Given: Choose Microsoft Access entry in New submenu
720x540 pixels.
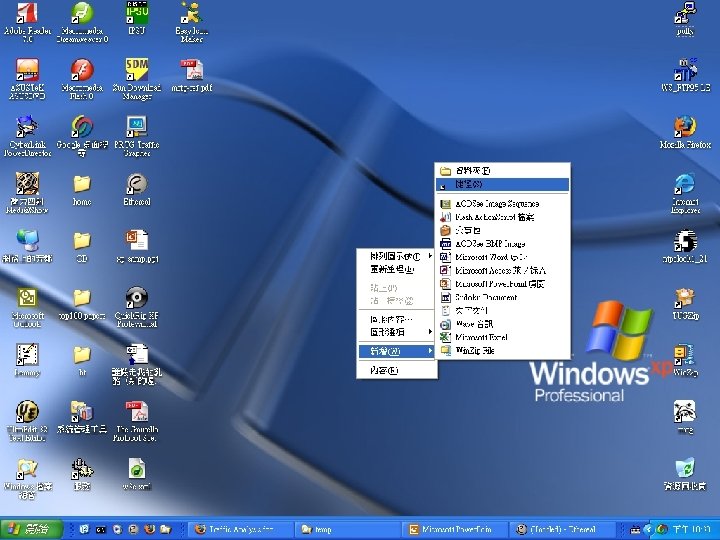Looking at the screenshot, I should [x=502, y=270].
